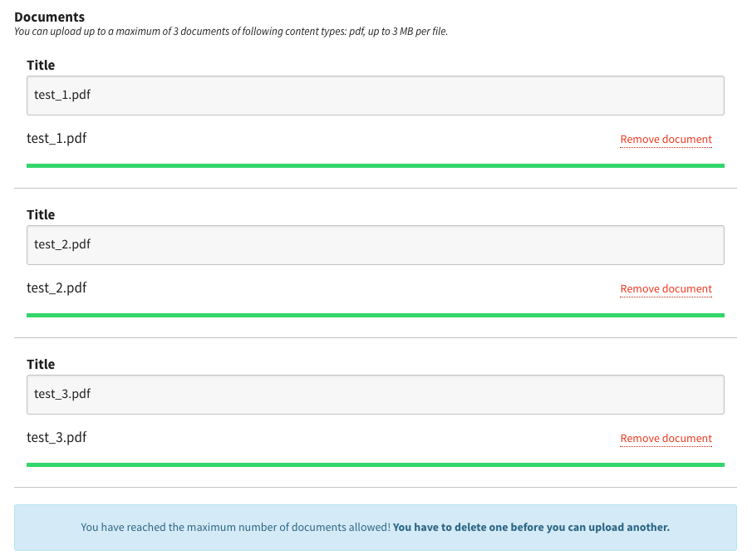752x560 pixels.
Task: Remove the test_3.pdf document
Action: tap(666, 439)
